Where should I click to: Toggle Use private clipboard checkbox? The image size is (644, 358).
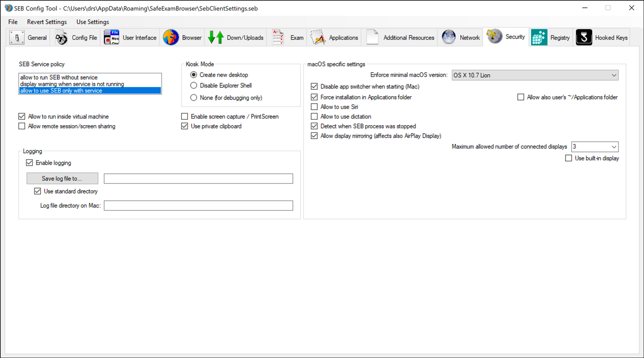[185, 126]
